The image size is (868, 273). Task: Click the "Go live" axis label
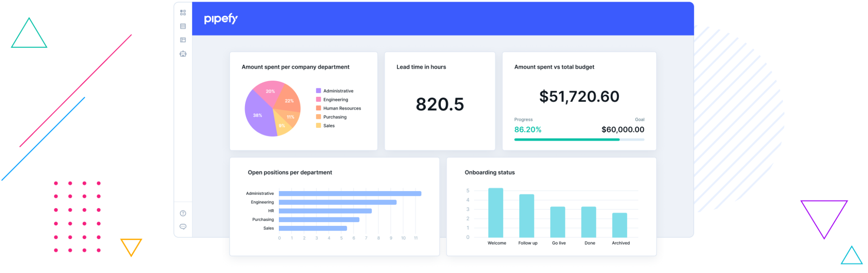coord(559,243)
